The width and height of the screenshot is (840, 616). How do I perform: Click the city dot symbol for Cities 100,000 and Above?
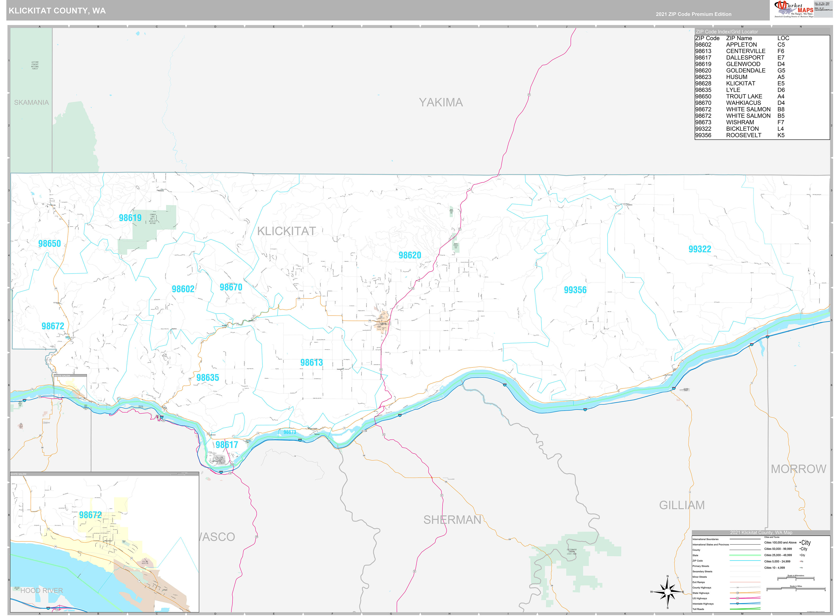tap(800, 543)
